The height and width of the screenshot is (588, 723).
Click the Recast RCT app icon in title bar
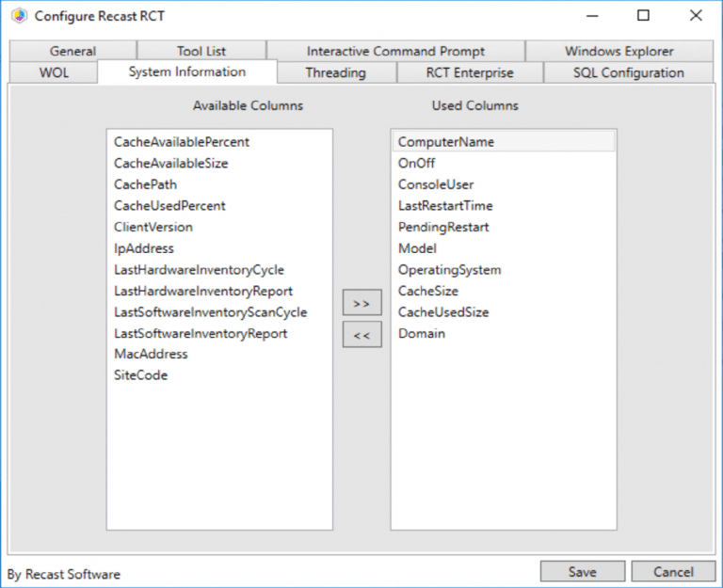[x=19, y=16]
